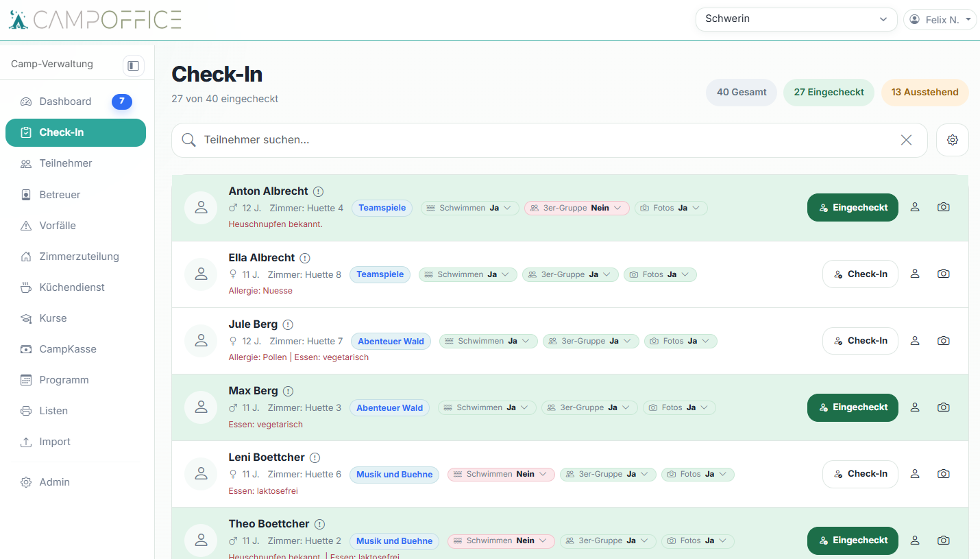The height and width of the screenshot is (559, 980).
Task: Check in Ella Albrecht
Action: tap(860, 274)
